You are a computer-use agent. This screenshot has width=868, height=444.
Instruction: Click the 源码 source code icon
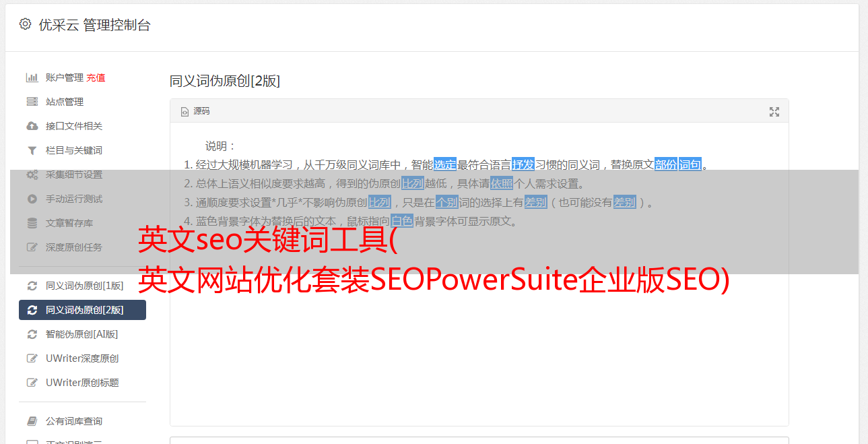pyautogui.click(x=185, y=112)
